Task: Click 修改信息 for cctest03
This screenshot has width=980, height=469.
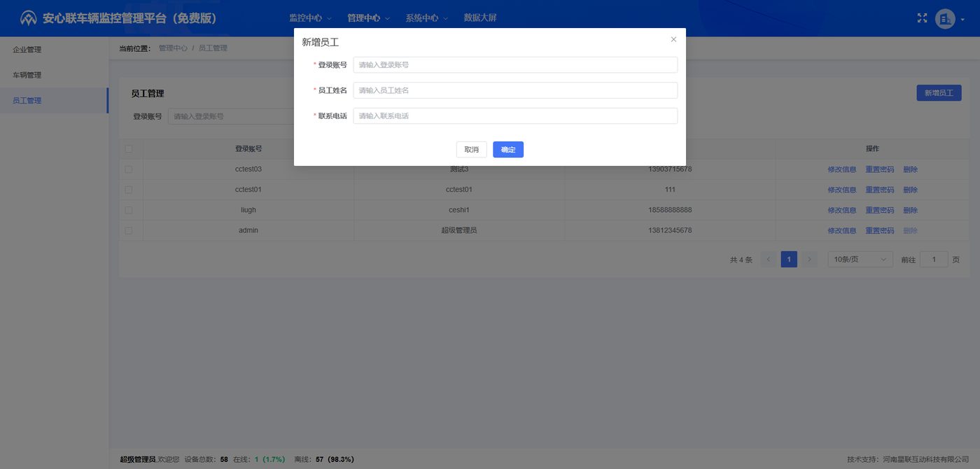Action: (842, 169)
